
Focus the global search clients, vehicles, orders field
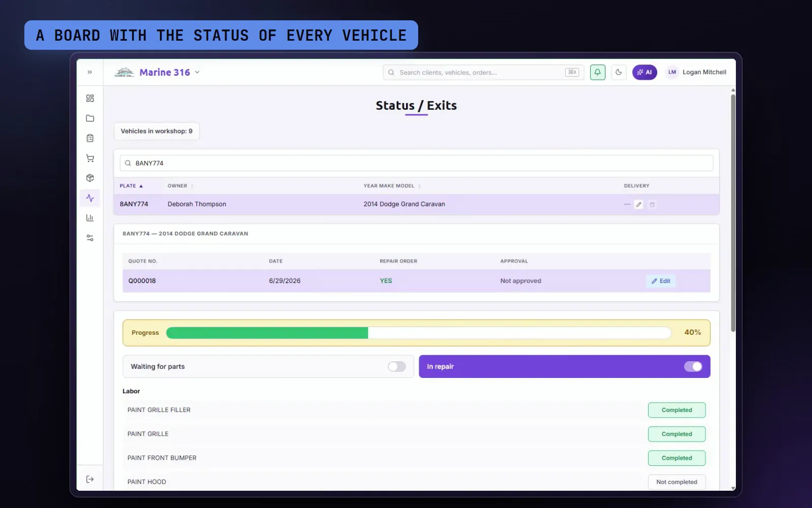click(483, 72)
